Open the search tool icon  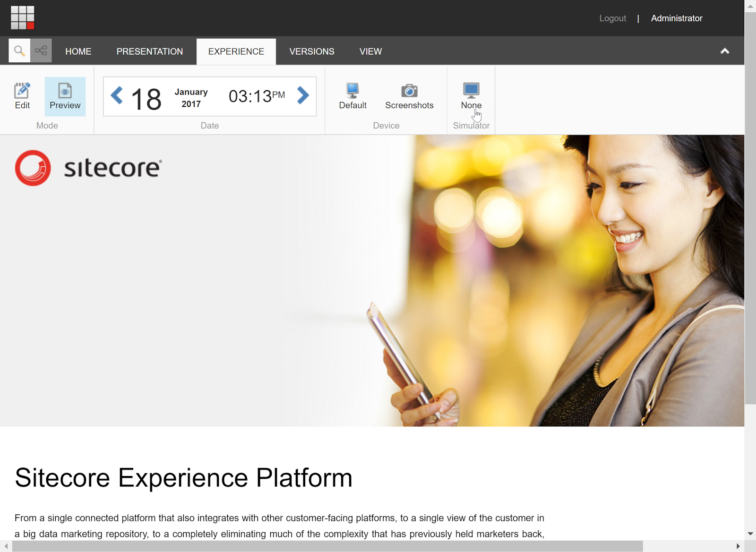tap(19, 51)
